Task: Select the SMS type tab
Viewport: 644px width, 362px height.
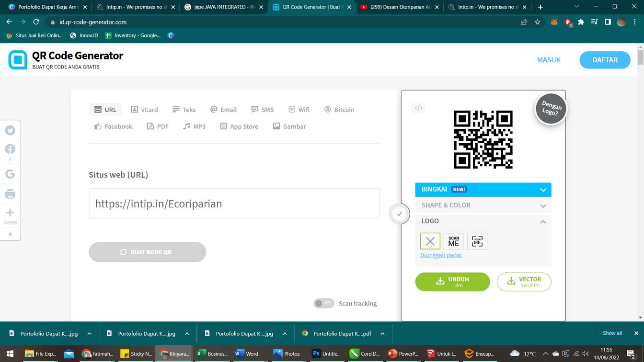Action: pyautogui.click(x=263, y=110)
